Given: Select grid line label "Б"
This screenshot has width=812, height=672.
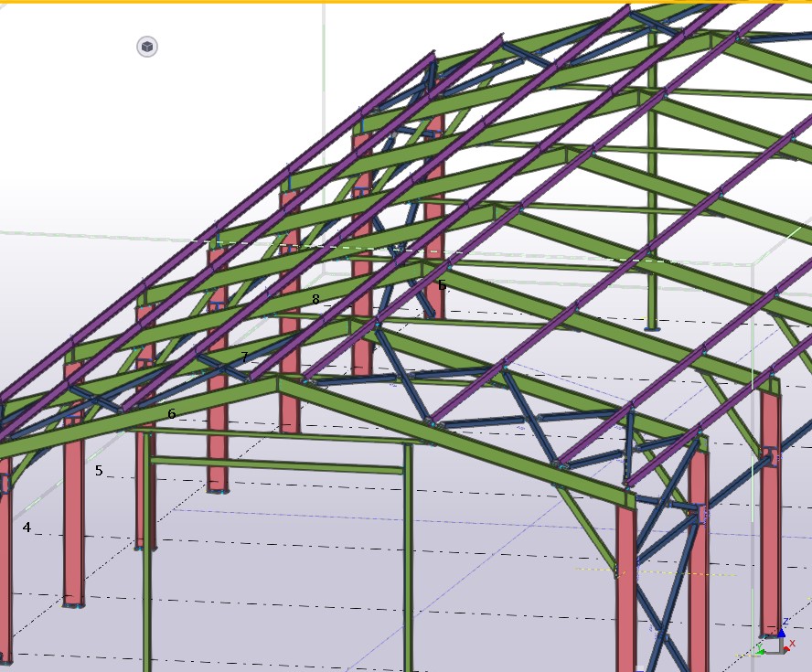Looking at the screenshot, I should [x=442, y=285].
